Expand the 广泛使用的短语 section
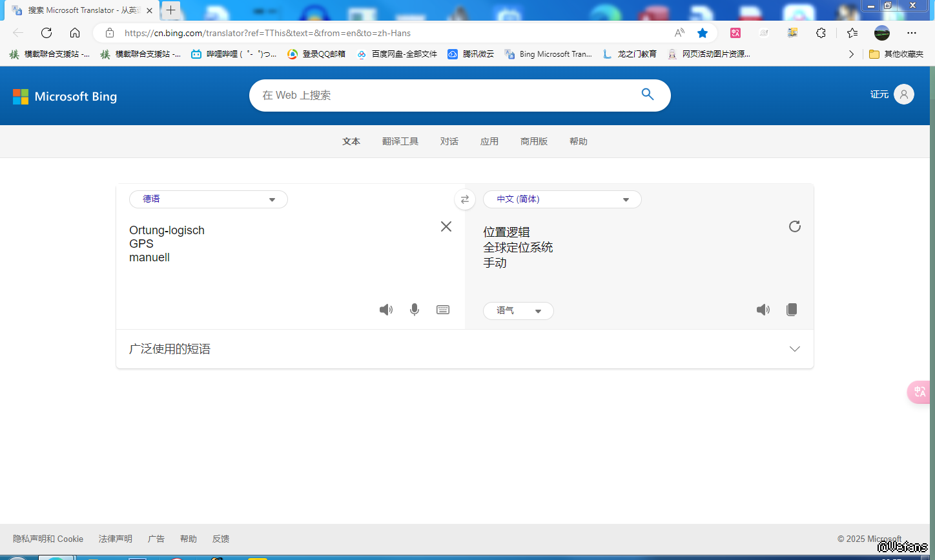This screenshot has height=560, width=935. [794, 349]
